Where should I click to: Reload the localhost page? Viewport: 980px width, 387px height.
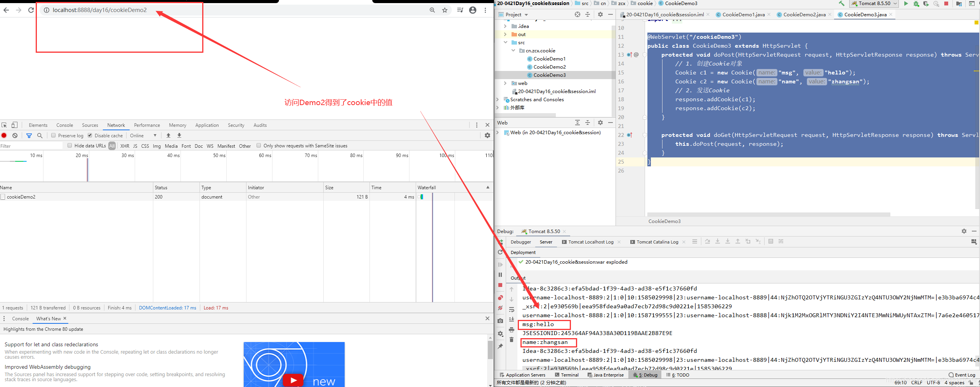[31, 10]
